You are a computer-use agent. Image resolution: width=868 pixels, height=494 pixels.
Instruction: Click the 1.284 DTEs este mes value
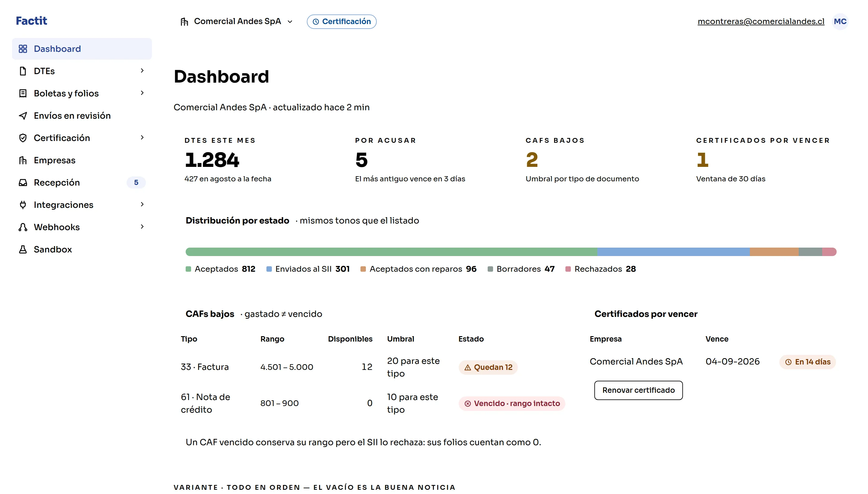[x=212, y=160]
